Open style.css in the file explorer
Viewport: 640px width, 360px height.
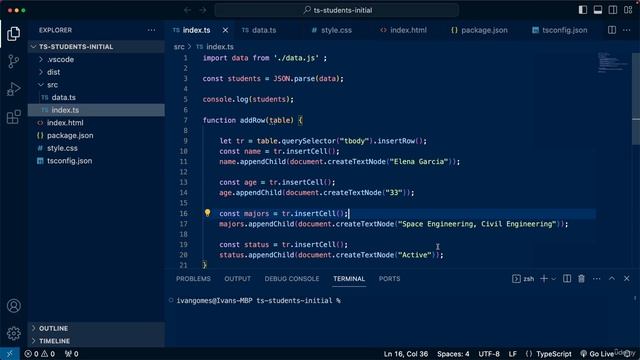coord(97,148)
